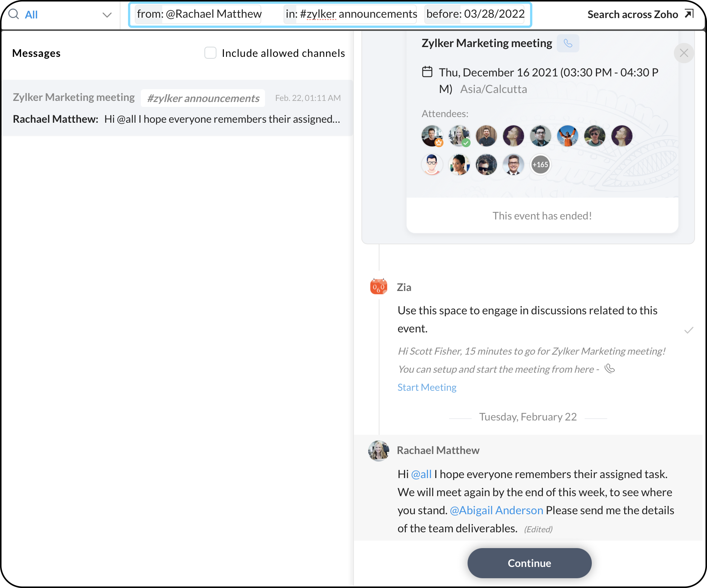Click the Attendees: label
The height and width of the screenshot is (588, 707).
point(445,114)
